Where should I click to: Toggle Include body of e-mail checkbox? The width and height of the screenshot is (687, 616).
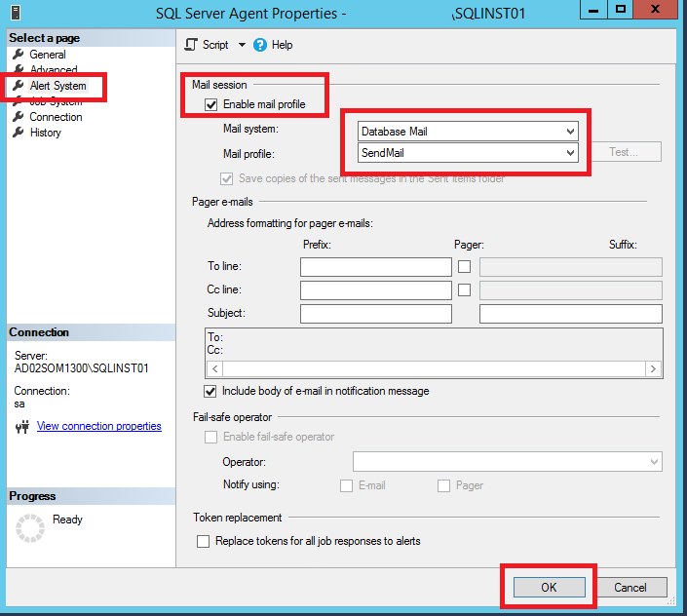click(x=211, y=391)
